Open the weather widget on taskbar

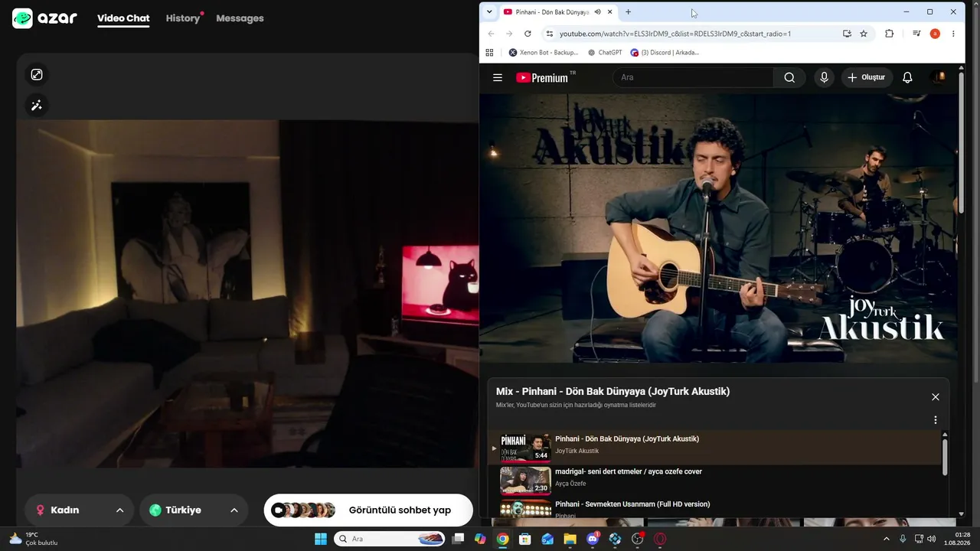[x=33, y=539]
